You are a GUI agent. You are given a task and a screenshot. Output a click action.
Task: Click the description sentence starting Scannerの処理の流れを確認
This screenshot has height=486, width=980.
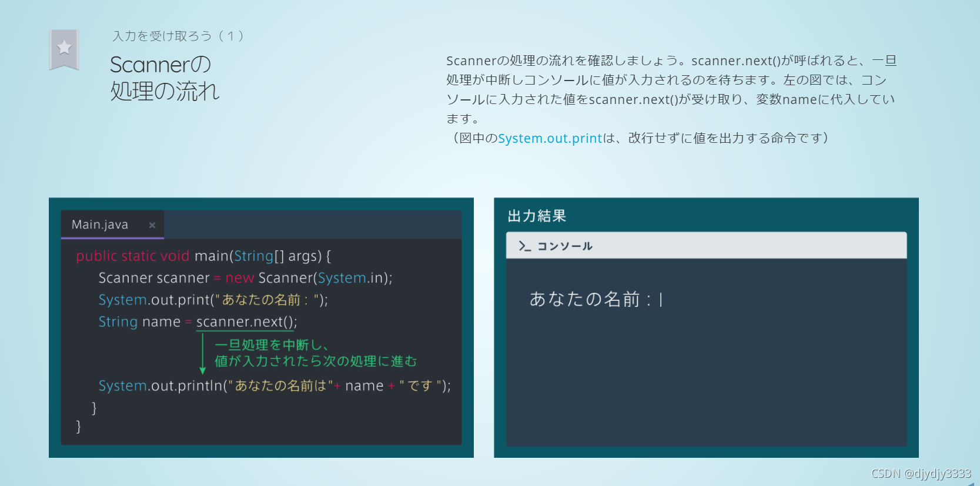[670, 89]
